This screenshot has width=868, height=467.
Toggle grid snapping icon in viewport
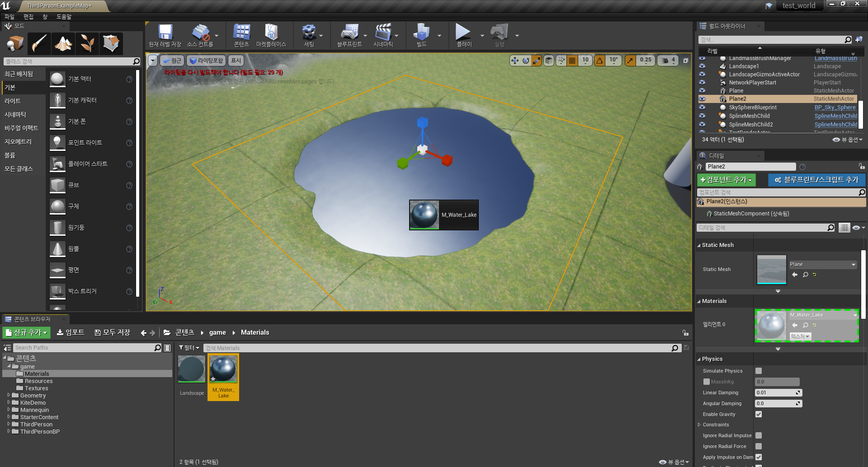pyautogui.click(x=572, y=61)
